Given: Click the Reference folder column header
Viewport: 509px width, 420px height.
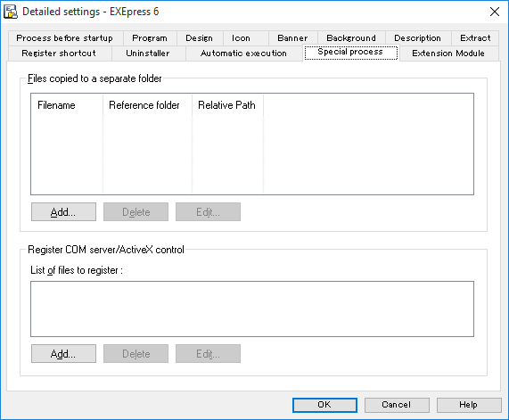Looking at the screenshot, I should tap(147, 105).
